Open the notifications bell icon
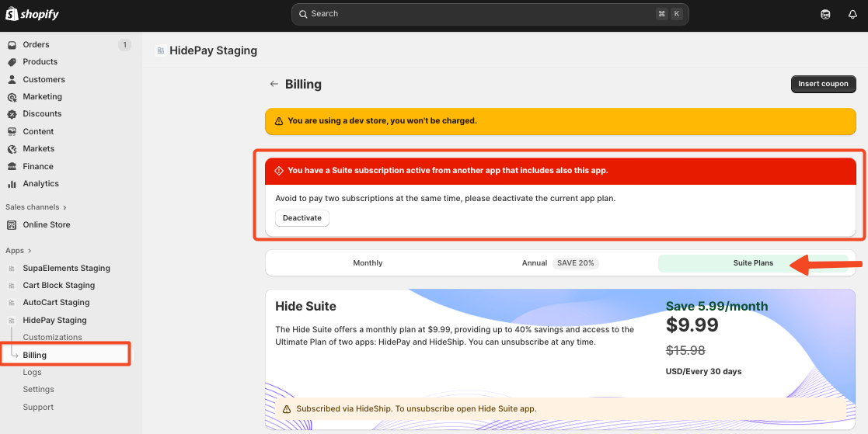 pyautogui.click(x=852, y=14)
